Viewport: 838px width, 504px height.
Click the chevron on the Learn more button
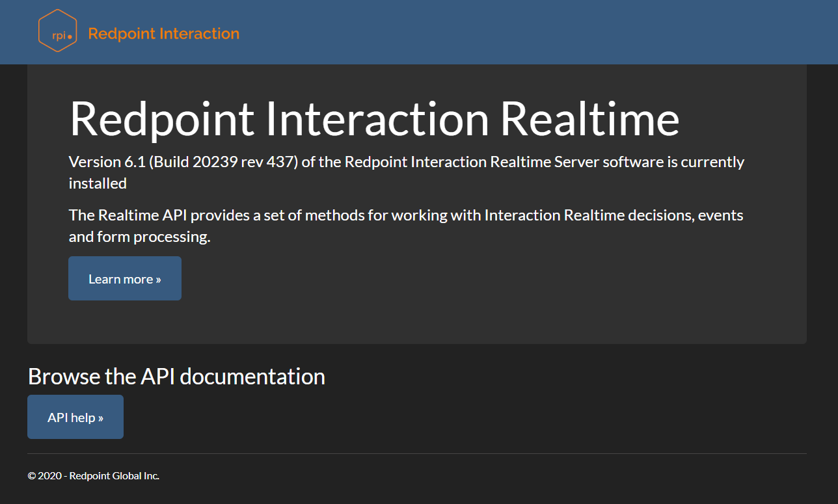(x=158, y=279)
